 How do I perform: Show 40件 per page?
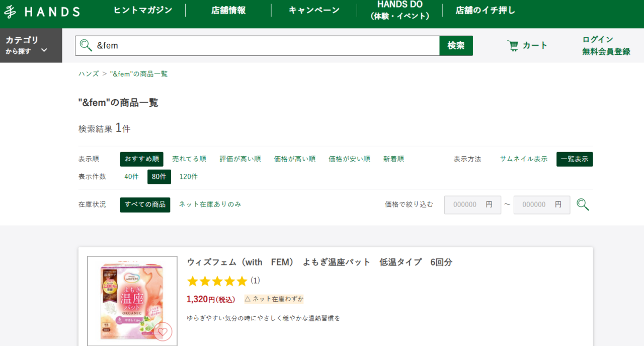click(x=132, y=177)
